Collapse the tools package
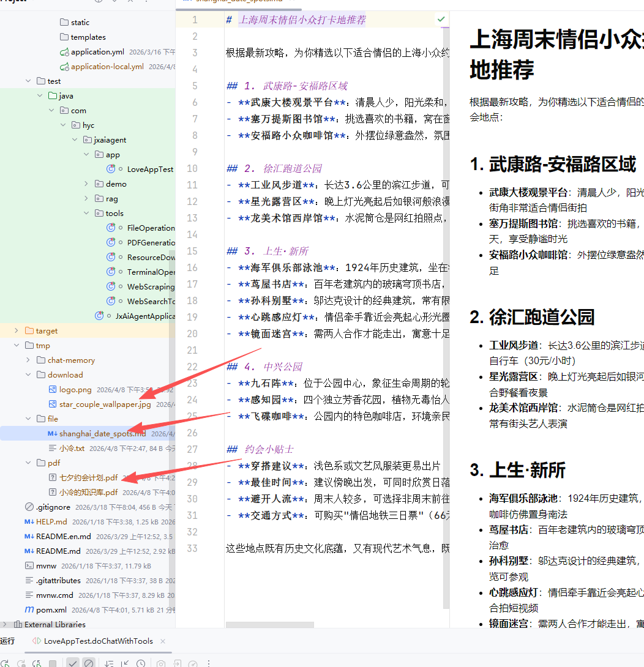 point(86,213)
